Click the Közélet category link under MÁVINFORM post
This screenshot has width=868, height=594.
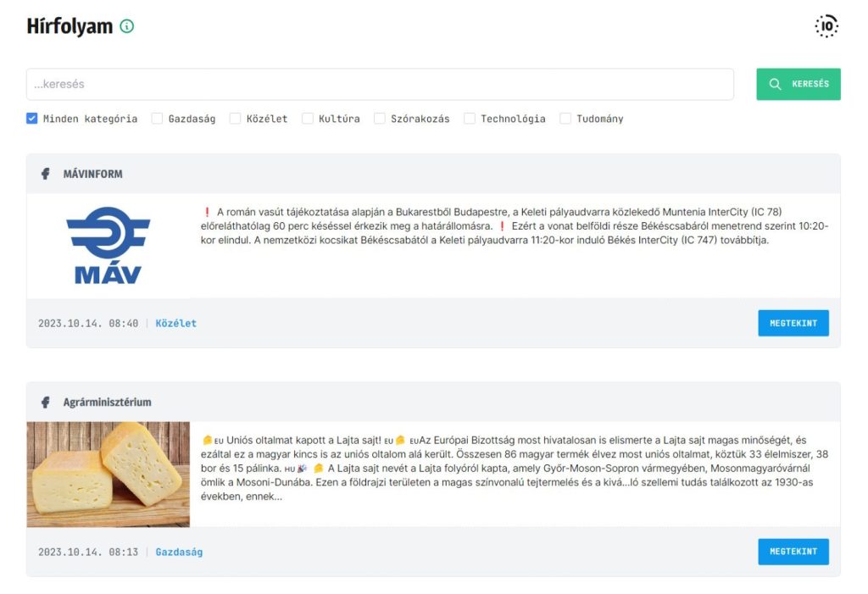(175, 323)
